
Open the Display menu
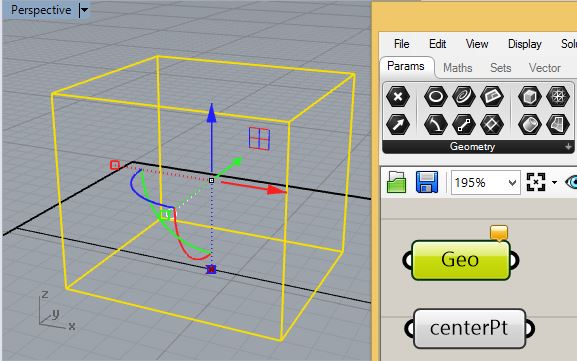tap(525, 44)
